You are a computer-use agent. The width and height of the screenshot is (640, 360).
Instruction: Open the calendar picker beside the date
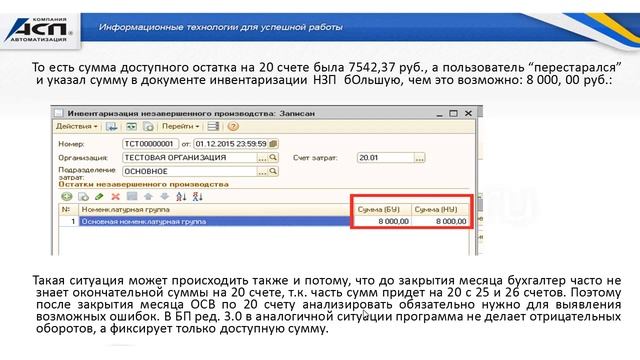click(273, 144)
